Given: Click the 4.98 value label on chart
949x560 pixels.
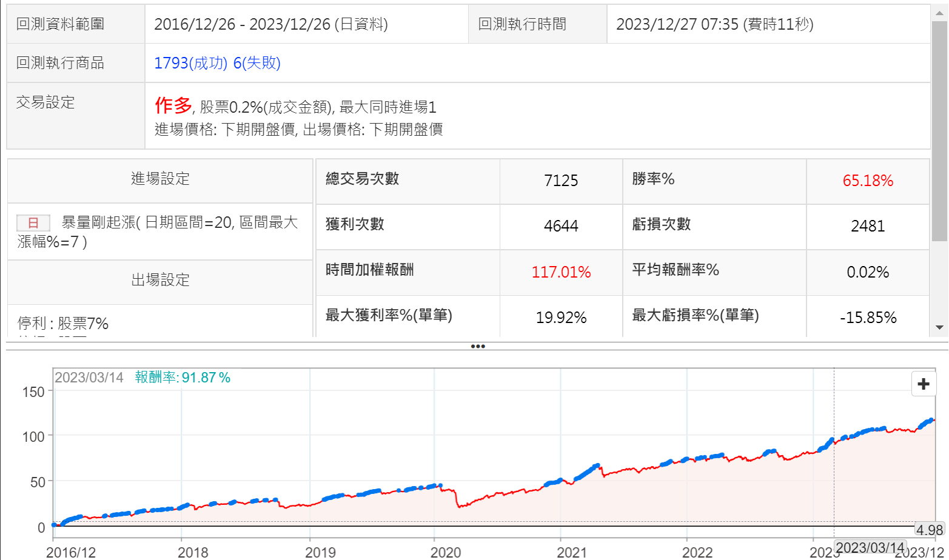Looking at the screenshot, I should (929, 530).
